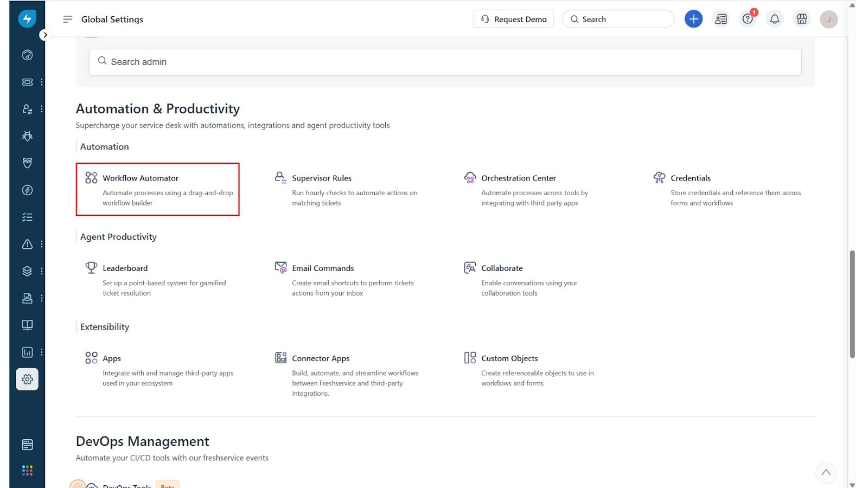Image resolution: width=868 pixels, height=488 pixels.
Task: Open the Credentials link
Action: pos(691,178)
